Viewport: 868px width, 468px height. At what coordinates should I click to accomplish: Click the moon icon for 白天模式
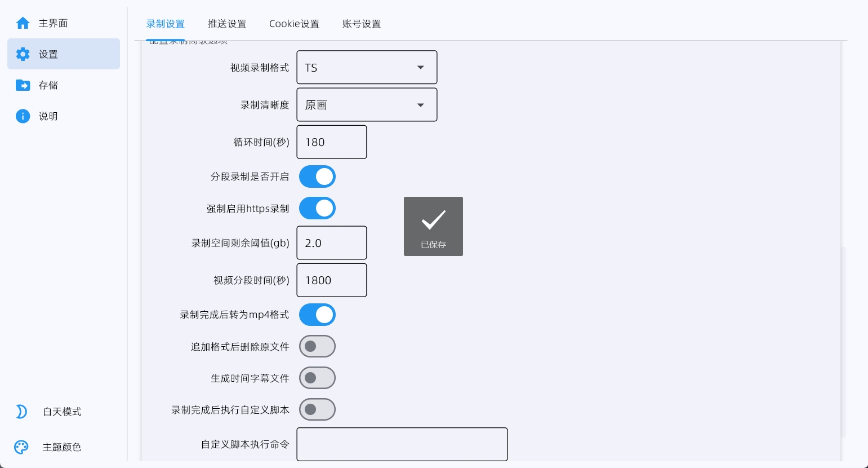[21, 412]
